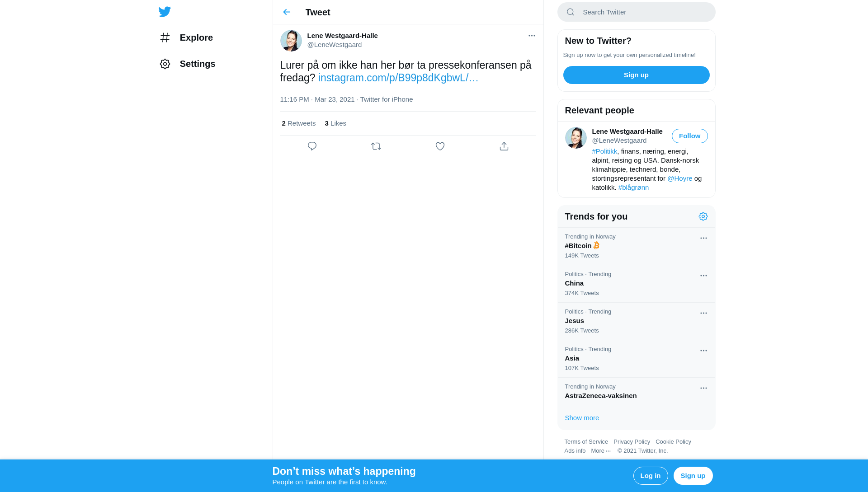Open the China trend
The width and height of the screenshot is (868, 492).
tap(636, 284)
